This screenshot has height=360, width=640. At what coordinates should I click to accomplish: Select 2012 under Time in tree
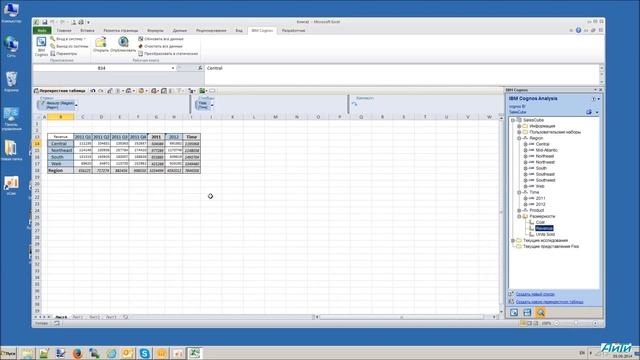click(540, 204)
